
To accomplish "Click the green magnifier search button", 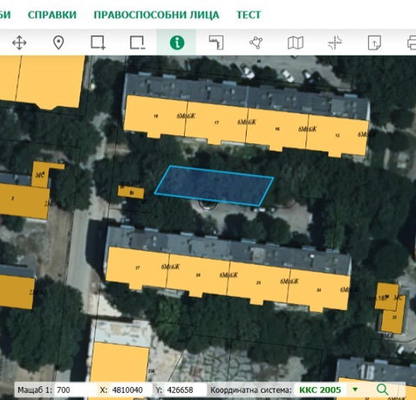I will 382,389.
